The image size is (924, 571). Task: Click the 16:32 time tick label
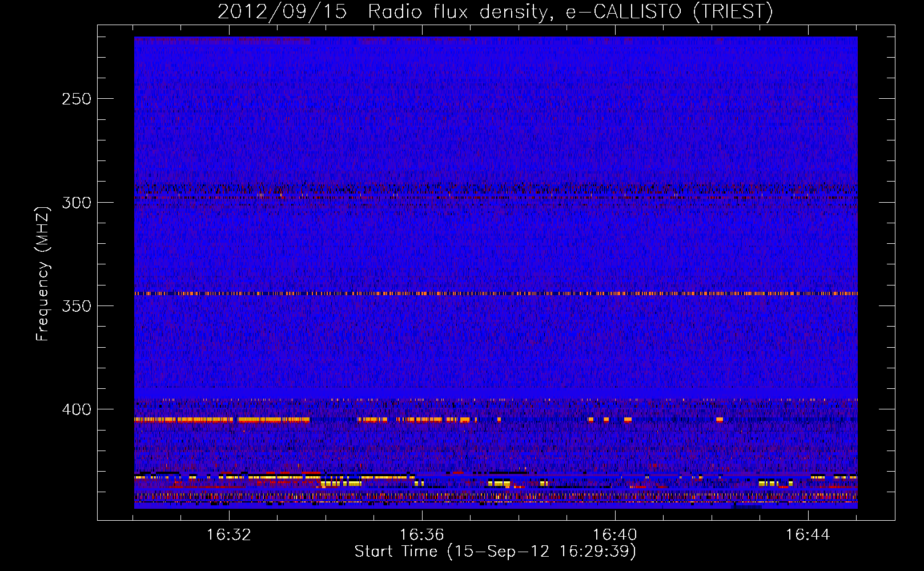[229, 534]
